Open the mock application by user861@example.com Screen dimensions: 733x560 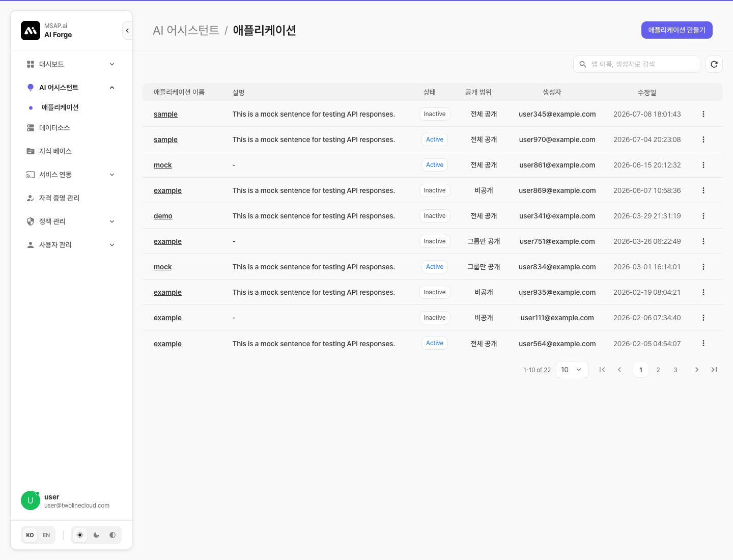[163, 165]
